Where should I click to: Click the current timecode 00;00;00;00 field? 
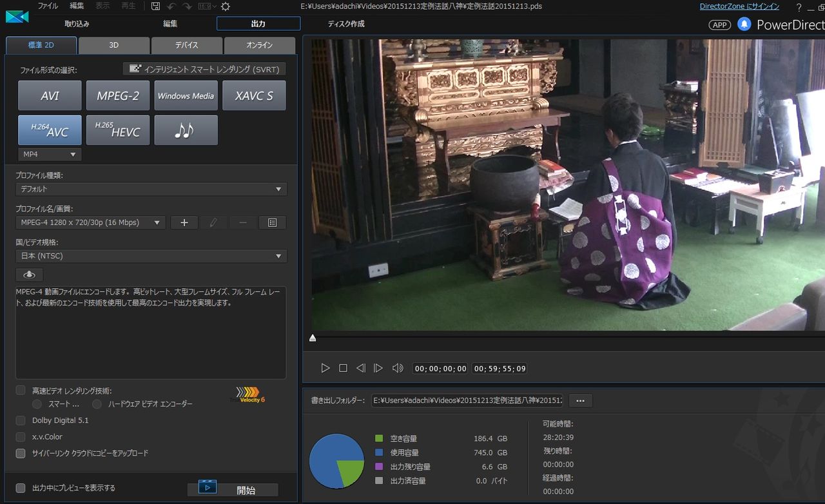pos(441,369)
